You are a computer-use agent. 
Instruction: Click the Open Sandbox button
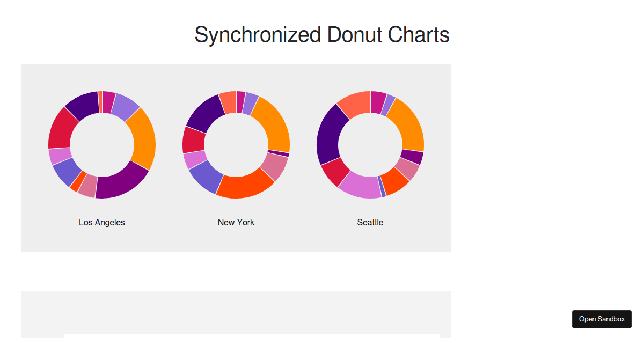pos(602,319)
